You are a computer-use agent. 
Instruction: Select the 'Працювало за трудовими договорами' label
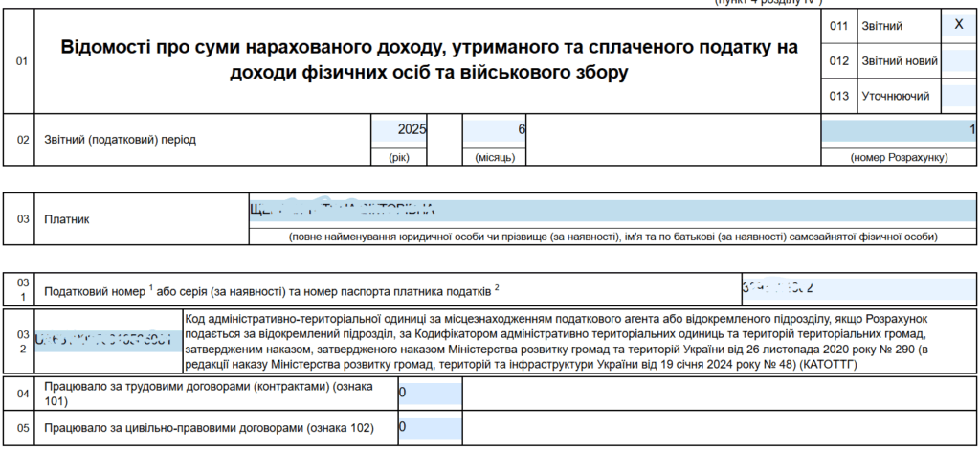[208, 394]
